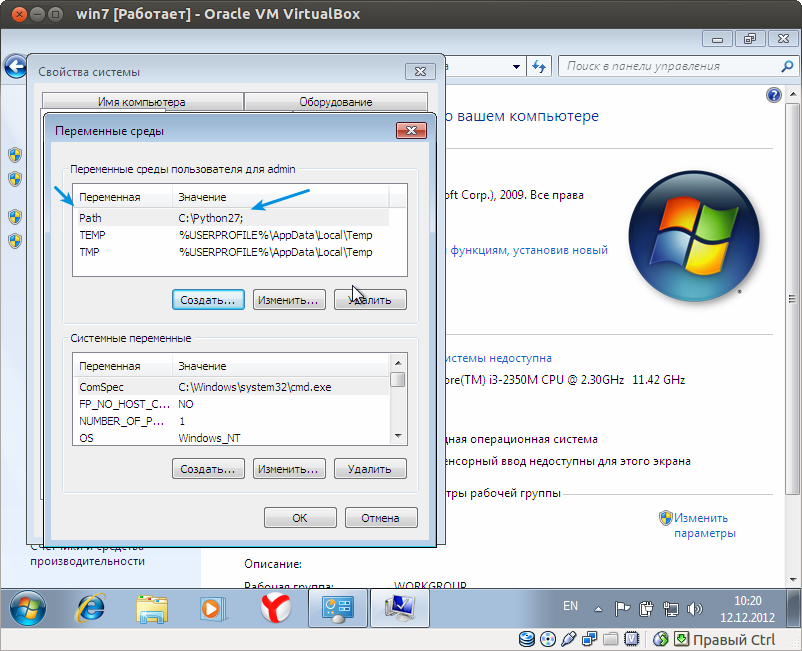Open Windows Explorer folder icon on taskbar
This screenshot has height=651, width=802.
(x=152, y=609)
